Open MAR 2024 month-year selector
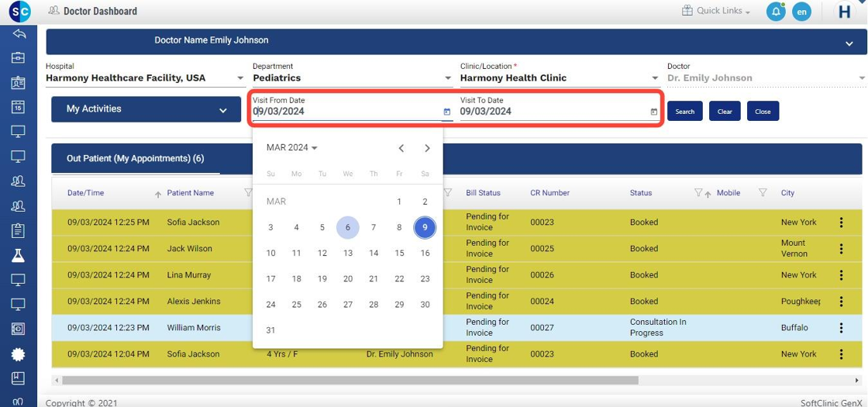This screenshot has width=868, height=407. pos(291,148)
